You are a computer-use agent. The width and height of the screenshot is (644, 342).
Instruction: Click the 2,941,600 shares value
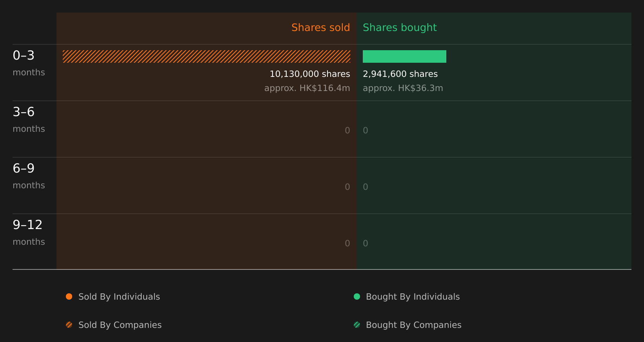400,74
